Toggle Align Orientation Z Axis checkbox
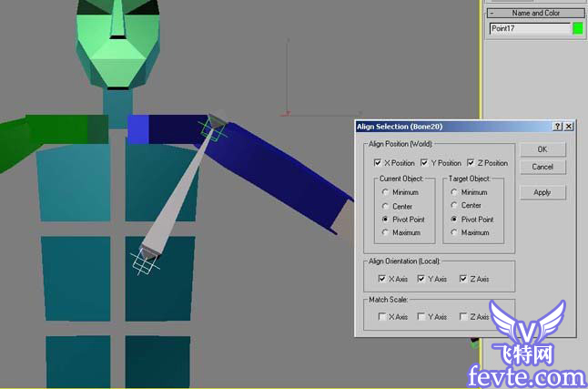The image size is (588, 389). pyautogui.click(x=463, y=279)
